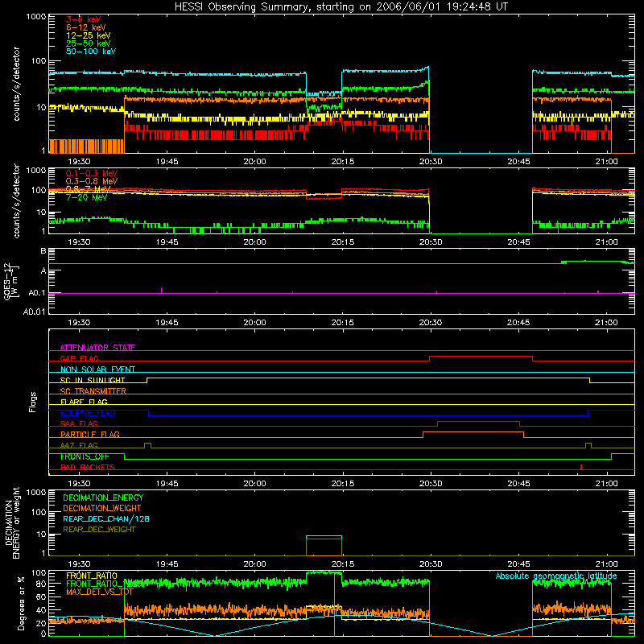
Task: Click the DECIMATION_ENERGY legend label
Action: click(x=103, y=497)
